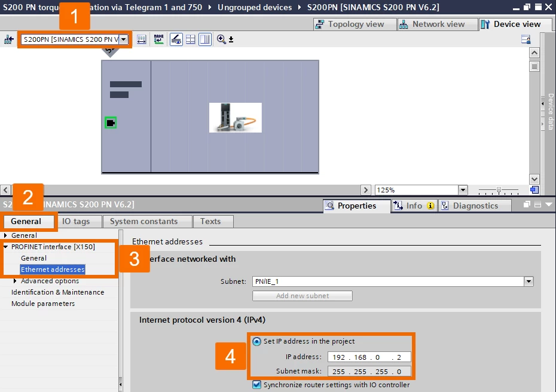Click the Add new subnet button
The image size is (556, 392).
303,296
